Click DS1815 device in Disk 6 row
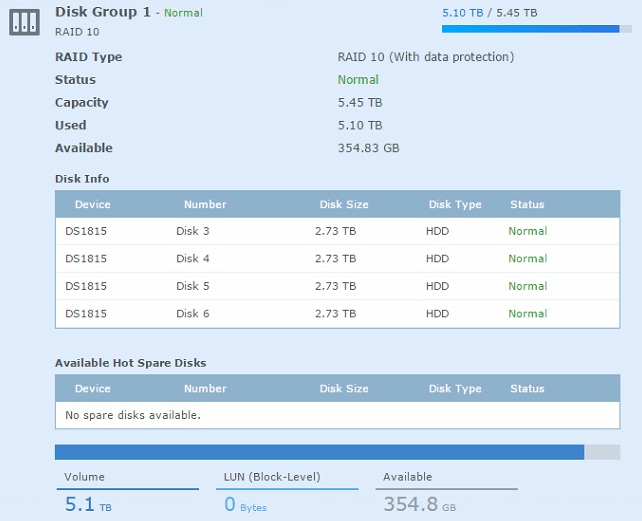The height and width of the screenshot is (521, 642). (86, 313)
